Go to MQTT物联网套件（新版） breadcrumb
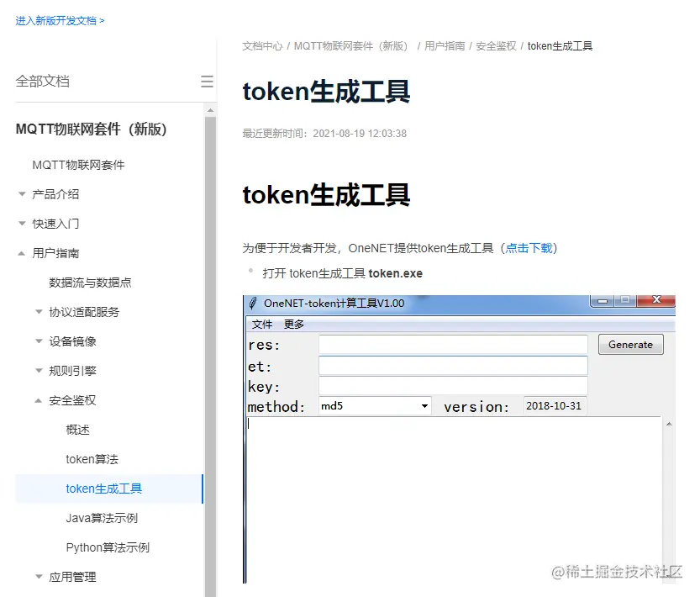This screenshot has height=597, width=700. [353, 46]
